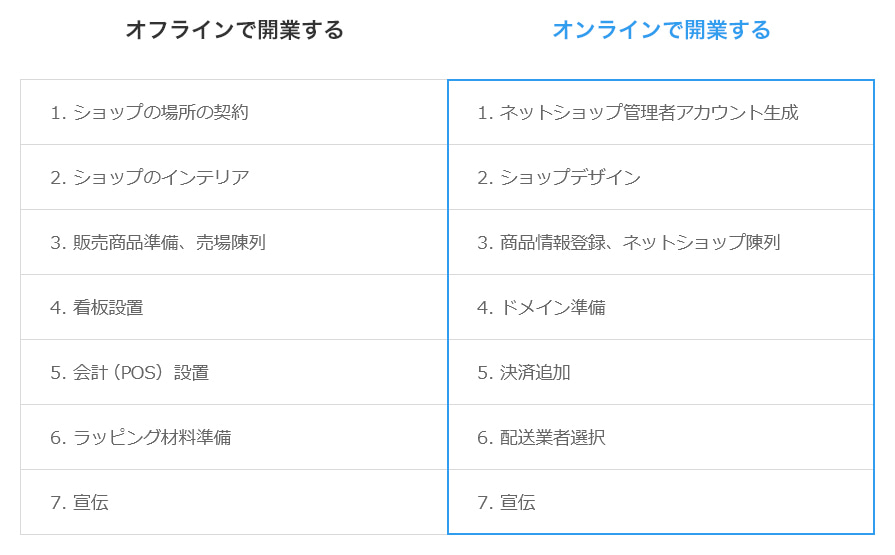Select the 配送業者選択 row

[661, 437]
